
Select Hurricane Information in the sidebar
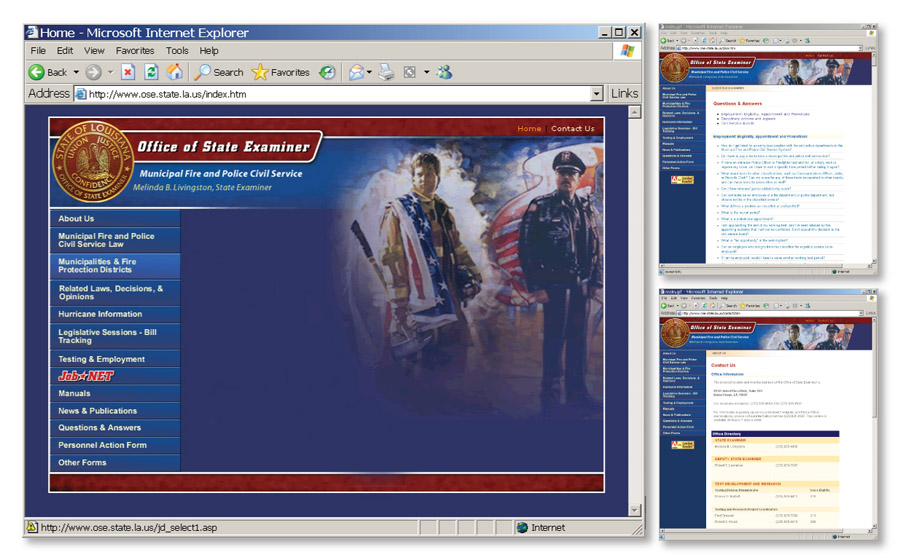pyautogui.click(x=100, y=314)
